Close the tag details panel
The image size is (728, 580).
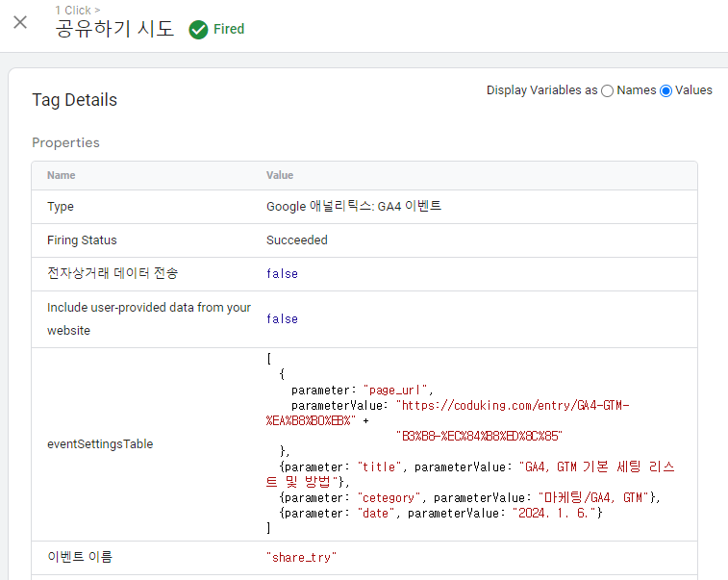point(20,22)
